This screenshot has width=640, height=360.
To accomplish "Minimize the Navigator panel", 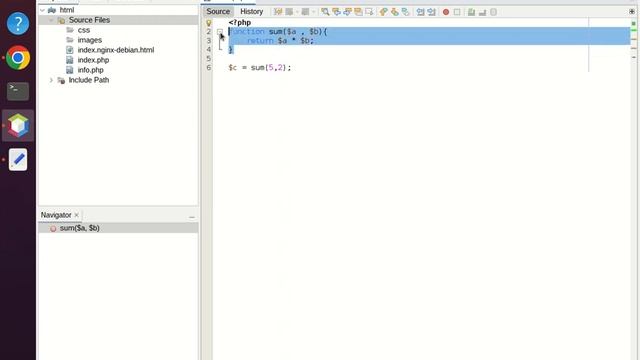I will [192, 216].
